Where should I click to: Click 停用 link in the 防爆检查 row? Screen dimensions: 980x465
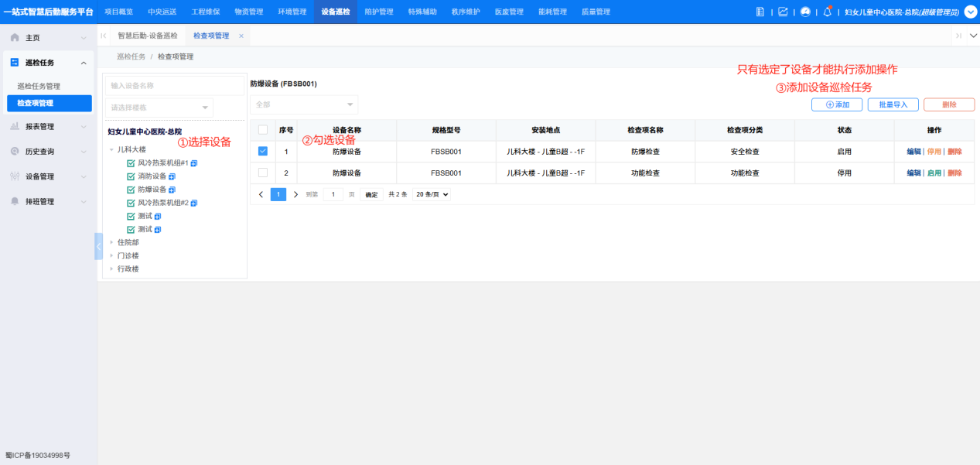click(x=934, y=152)
